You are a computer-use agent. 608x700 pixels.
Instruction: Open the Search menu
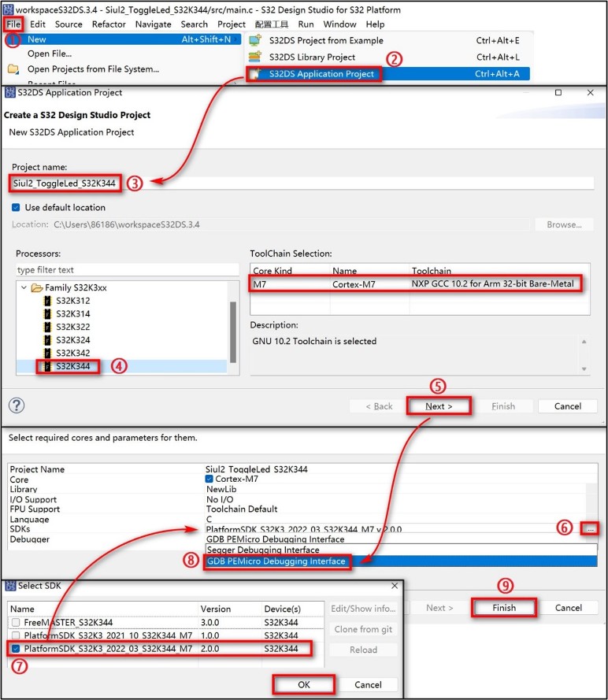coord(195,24)
